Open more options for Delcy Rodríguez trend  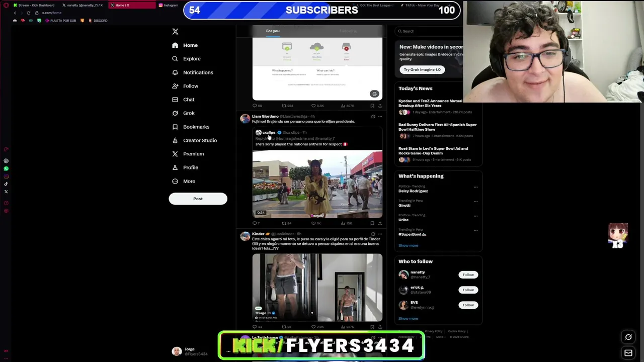[x=475, y=187]
